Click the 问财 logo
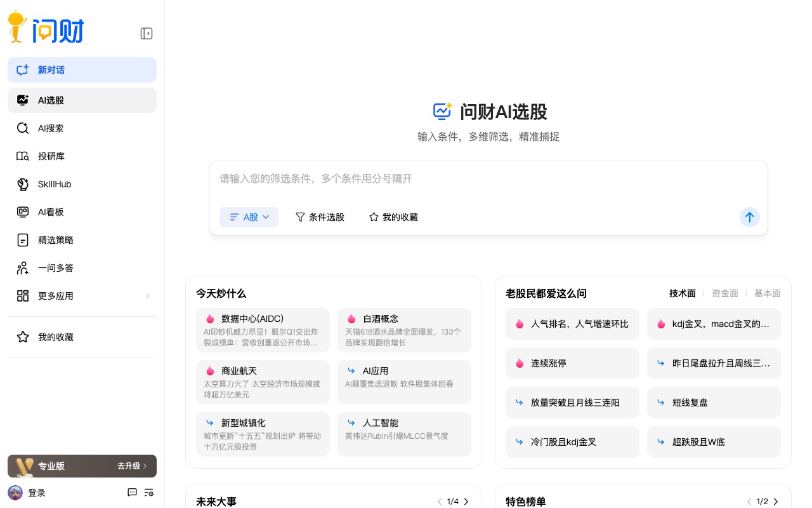 tap(46, 27)
